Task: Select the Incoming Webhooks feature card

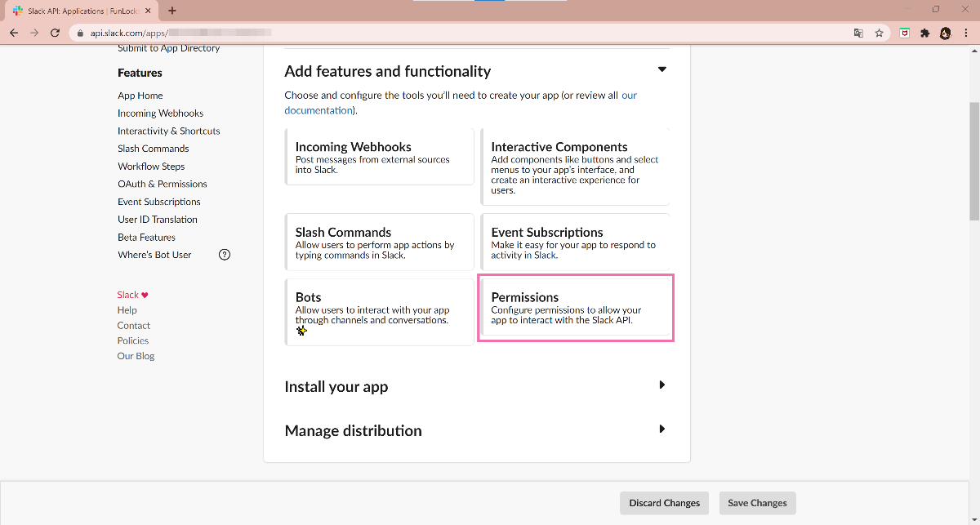Action: (x=379, y=157)
